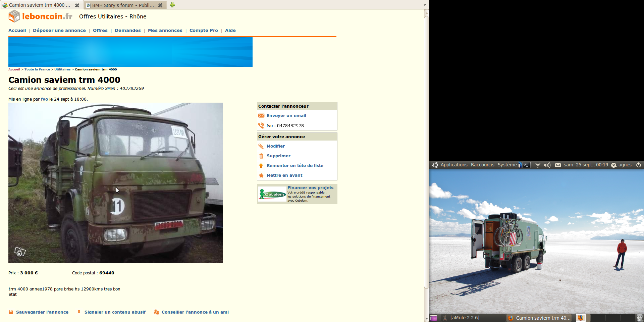644x322 pixels.
Task: Open the trash icon in the bottom panel
Action: click(x=639, y=318)
